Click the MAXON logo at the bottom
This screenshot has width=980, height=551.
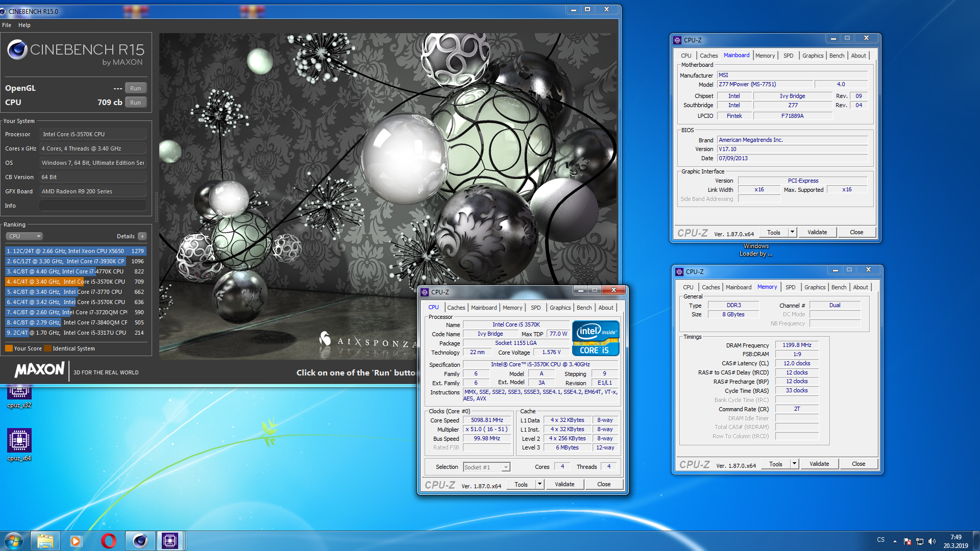[39, 370]
